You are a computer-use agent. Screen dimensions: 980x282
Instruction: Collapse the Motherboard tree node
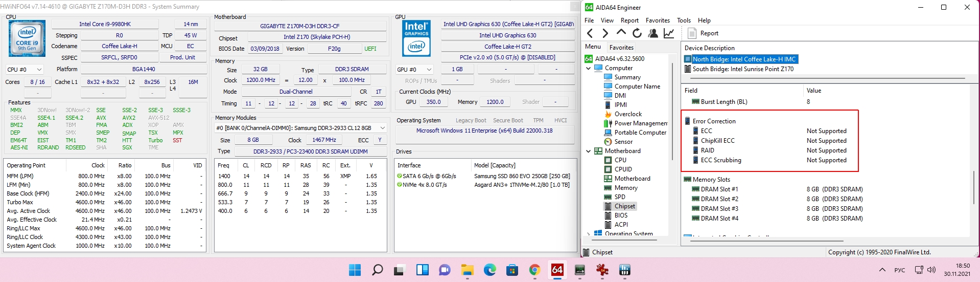(588, 151)
